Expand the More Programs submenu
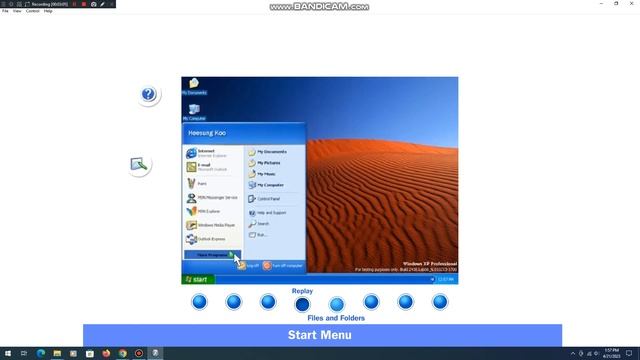Screen dimensions: 640x360 (213, 255)
